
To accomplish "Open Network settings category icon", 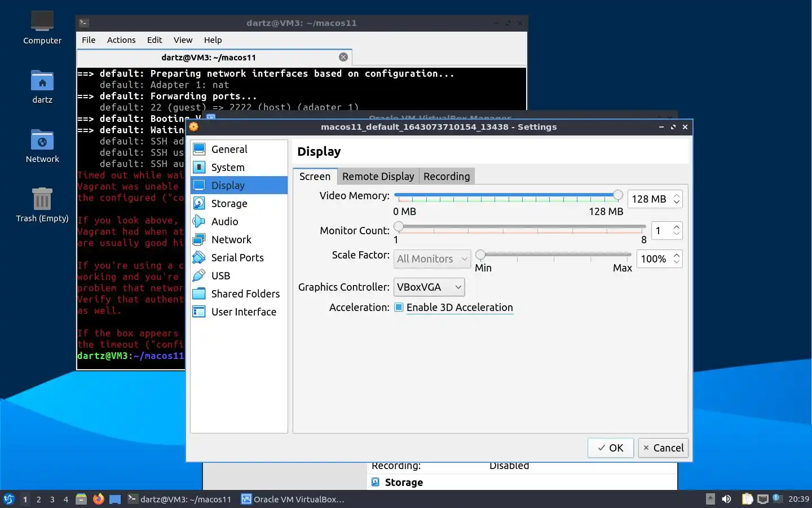I will pyautogui.click(x=199, y=239).
